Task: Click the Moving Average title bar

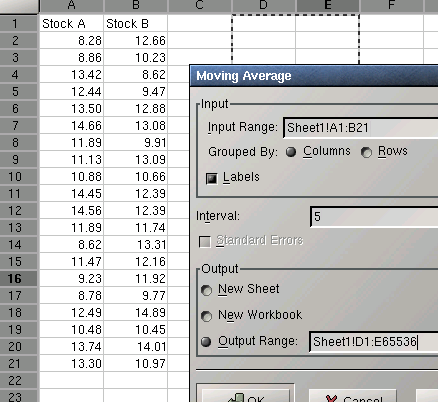Action: pyautogui.click(x=314, y=76)
